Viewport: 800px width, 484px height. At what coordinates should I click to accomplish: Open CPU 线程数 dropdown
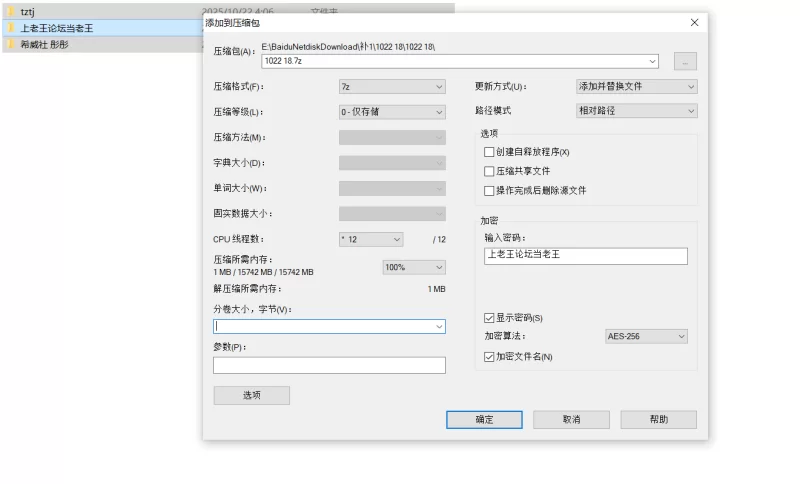click(x=370, y=239)
